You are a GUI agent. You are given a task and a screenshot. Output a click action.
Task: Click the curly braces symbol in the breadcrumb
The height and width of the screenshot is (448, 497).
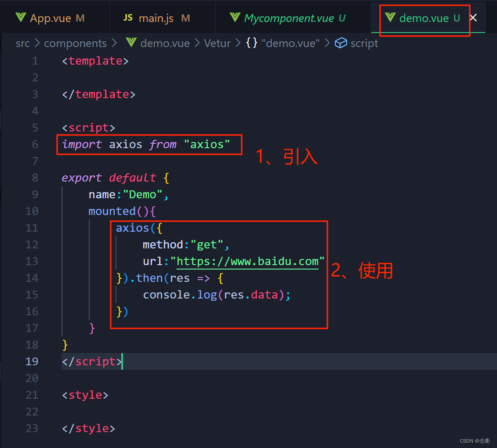click(251, 43)
